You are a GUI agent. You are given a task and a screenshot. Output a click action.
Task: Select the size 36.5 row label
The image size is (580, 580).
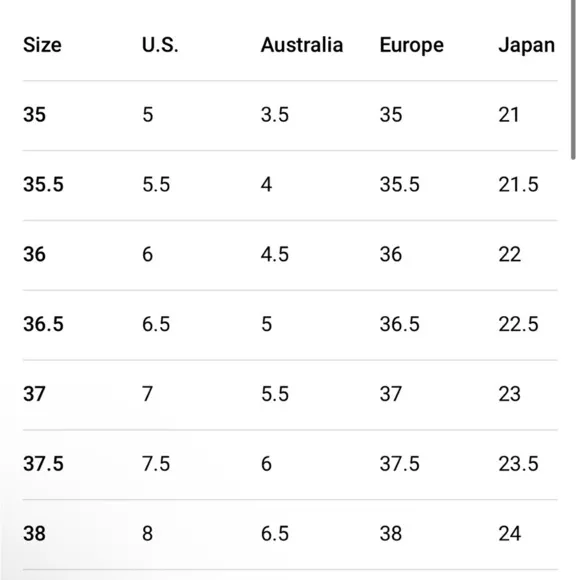pos(43,324)
